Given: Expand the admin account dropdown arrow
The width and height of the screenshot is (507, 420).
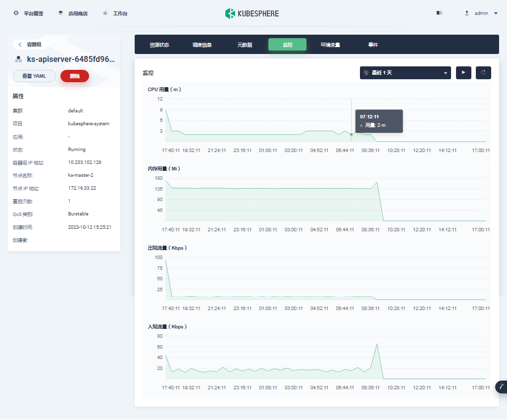Looking at the screenshot, I should (x=496, y=13).
